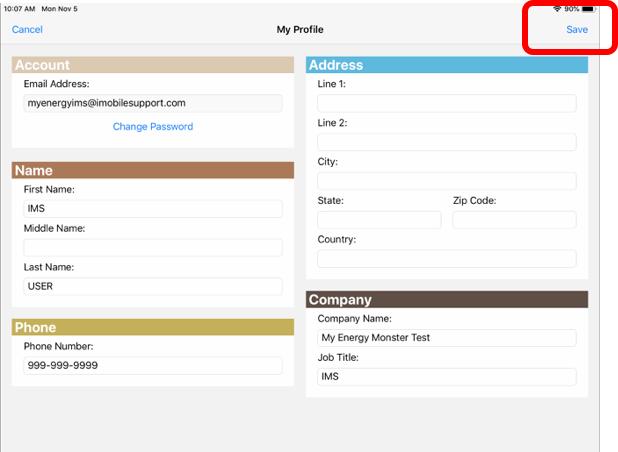The image size is (618, 452).
Task: Select the First Name field
Action: pos(153,208)
